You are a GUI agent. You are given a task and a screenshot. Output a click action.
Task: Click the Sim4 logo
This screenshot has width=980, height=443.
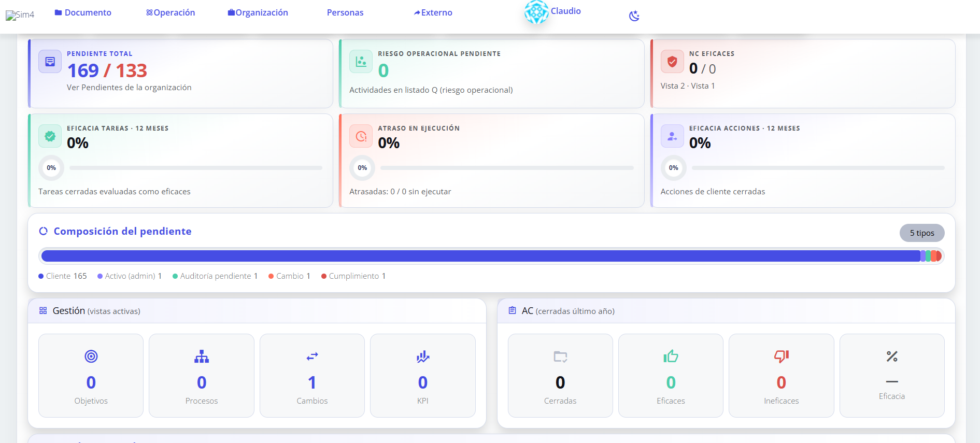pyautogui.click(x=20, y=15)
